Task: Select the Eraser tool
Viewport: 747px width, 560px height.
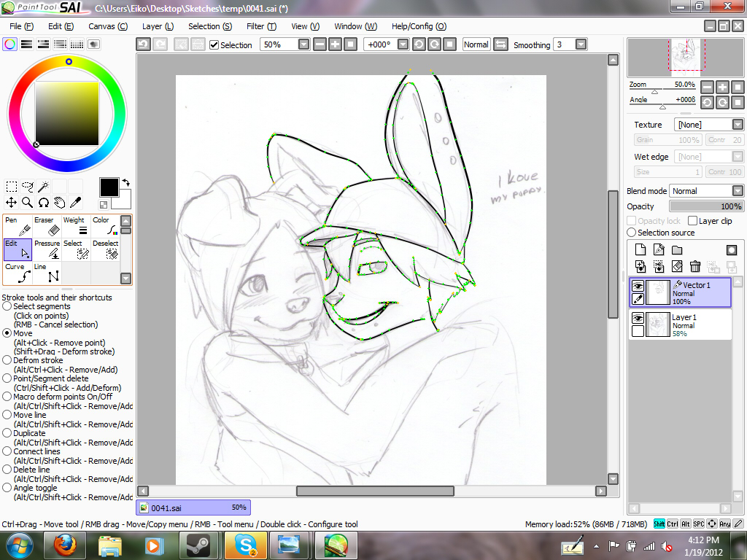Action: (46, 226)
